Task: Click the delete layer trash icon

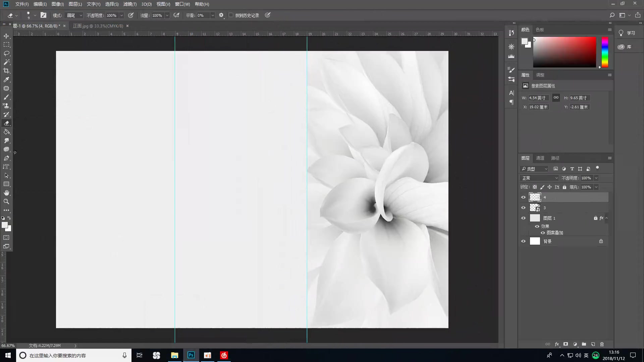Action: pos(602,344)
